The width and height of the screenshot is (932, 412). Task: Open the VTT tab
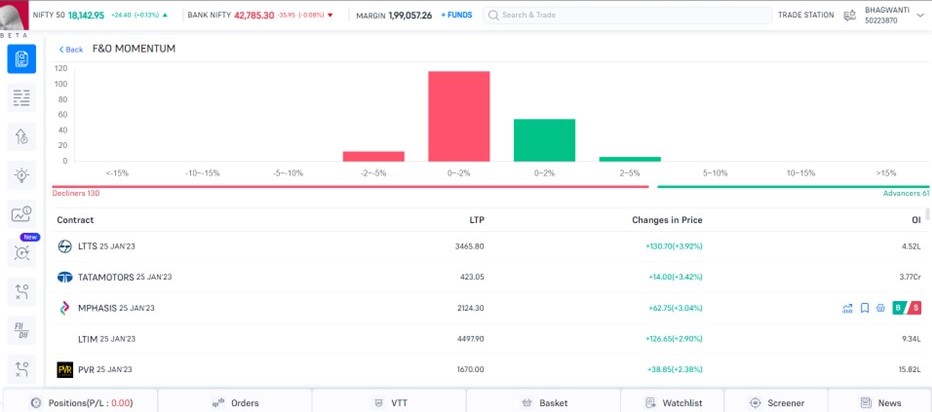coord(389,402)
